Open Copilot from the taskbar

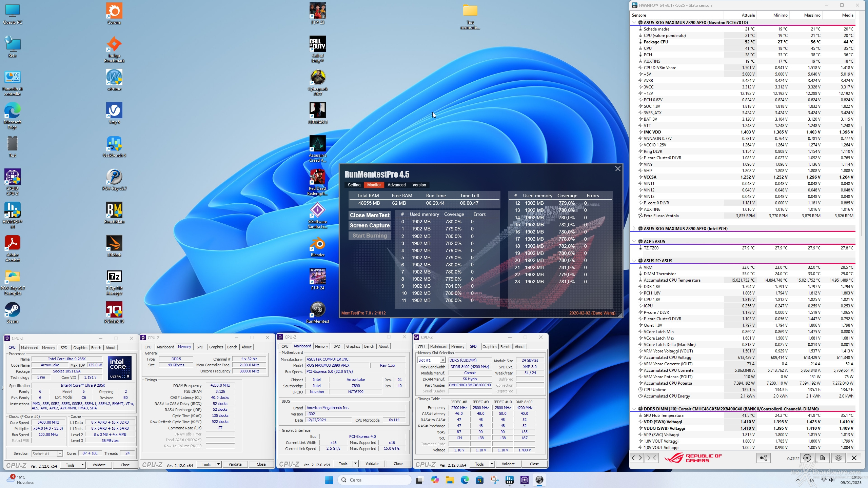[x=435, y=480]
